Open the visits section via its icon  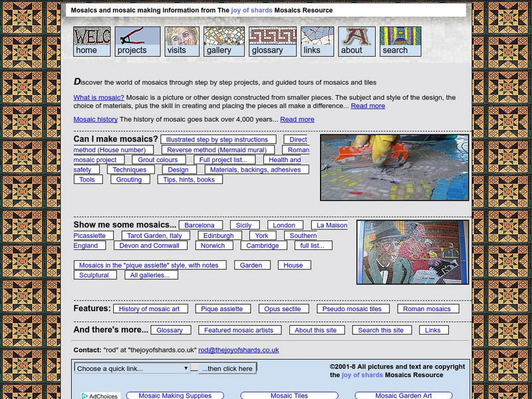point(182,39)
